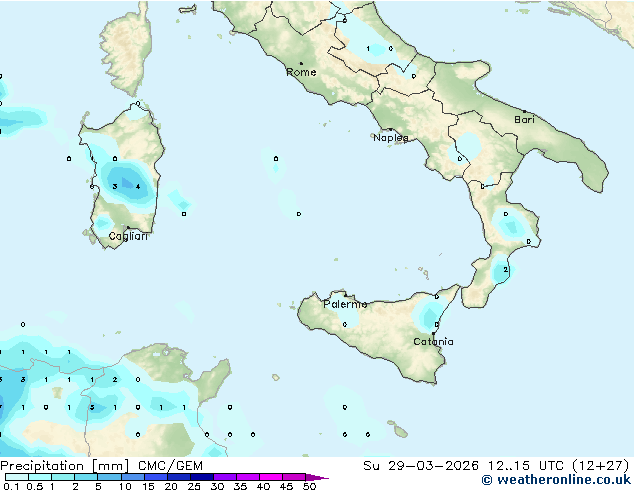Open the weatheronline.co.uk copyright link
The width and height of the screenshot is (634, 490).
[x=556, y=480]
